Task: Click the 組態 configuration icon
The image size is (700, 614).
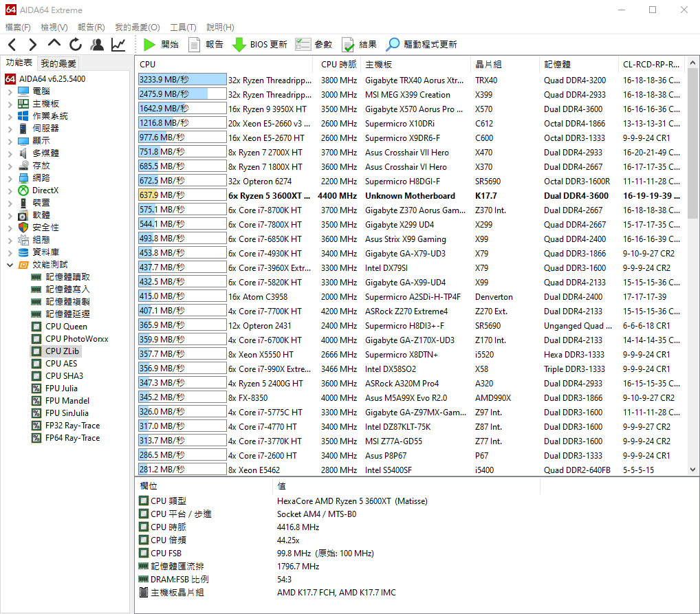Action: pyautogui.click(x=23, y=240)
